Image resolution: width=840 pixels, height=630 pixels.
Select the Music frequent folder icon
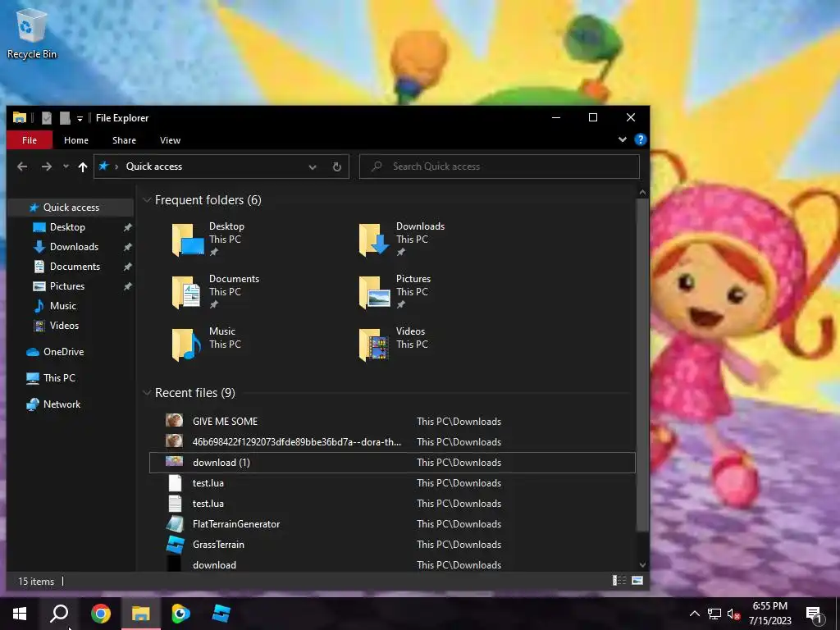point(186,345)
